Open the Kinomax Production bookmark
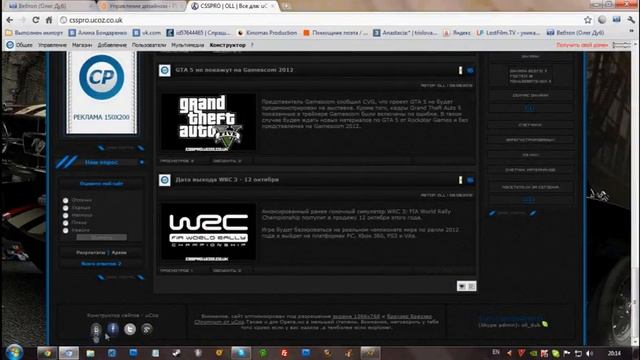 click(x=267, y=33)
